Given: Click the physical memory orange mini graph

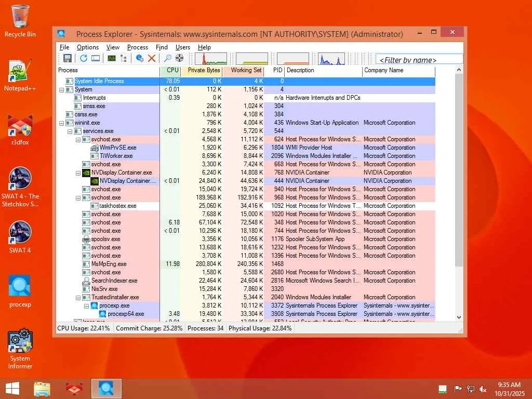Looking at the screenshot, I should coord(293,59).
